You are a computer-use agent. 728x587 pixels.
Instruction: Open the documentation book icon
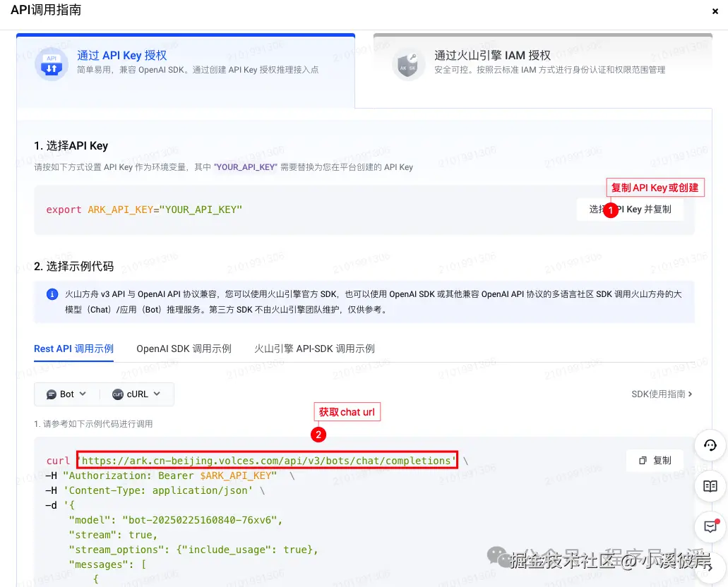coord(710,486)
